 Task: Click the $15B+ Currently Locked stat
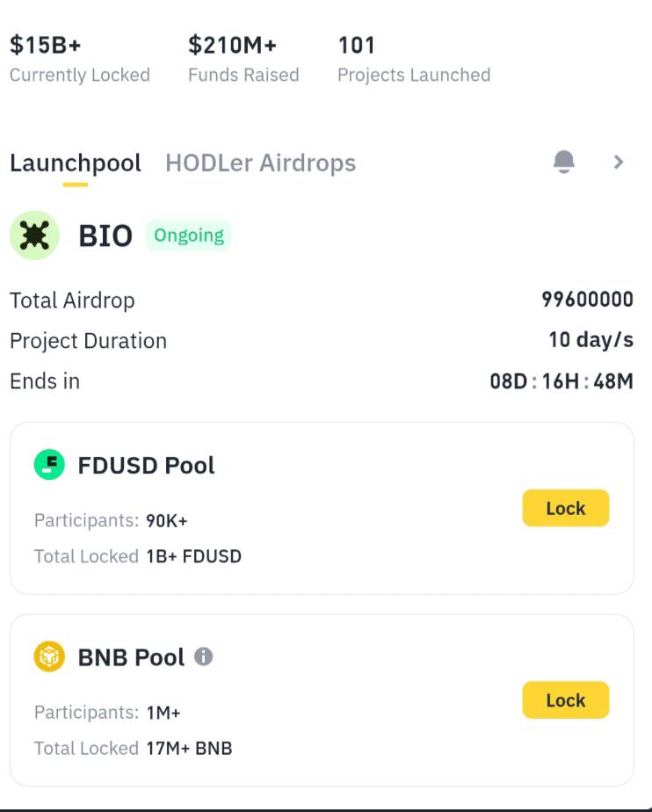coord(79,59)
